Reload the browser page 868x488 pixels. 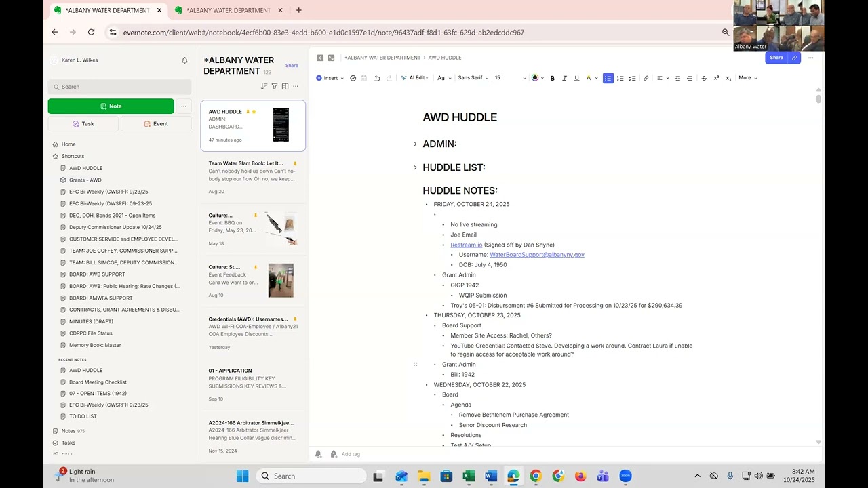coord(91,32)
